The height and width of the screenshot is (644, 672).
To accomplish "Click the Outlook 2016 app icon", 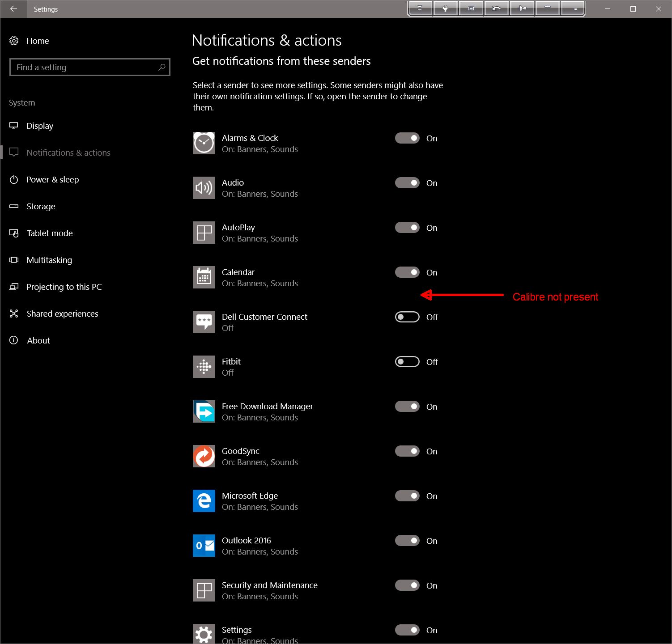I will [x=204, y=546].
